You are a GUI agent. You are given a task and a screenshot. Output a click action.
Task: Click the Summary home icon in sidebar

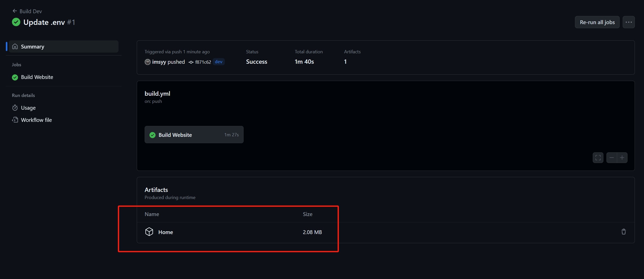click(15, 46)
